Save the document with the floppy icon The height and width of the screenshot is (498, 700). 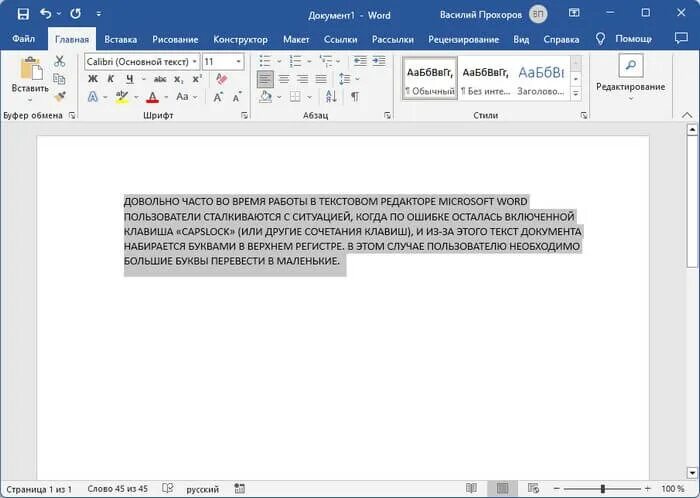23,14
